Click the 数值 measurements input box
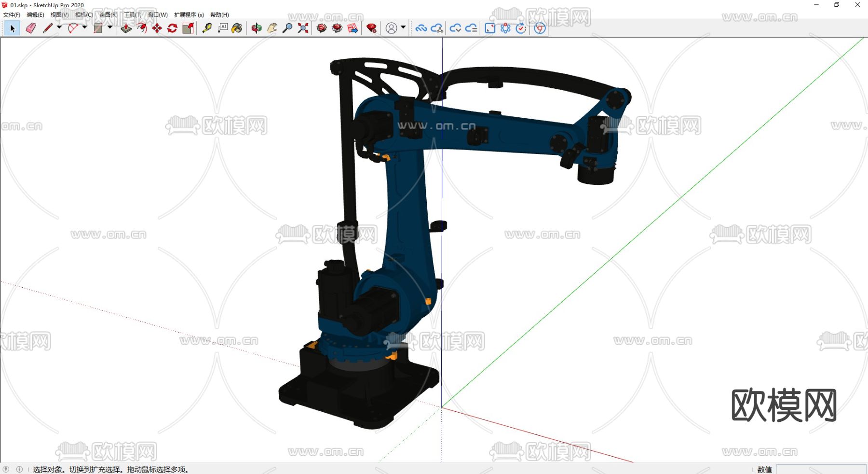The height and width of the screenshot is (474, 868). pyautogui.click(x=821, y=469)
